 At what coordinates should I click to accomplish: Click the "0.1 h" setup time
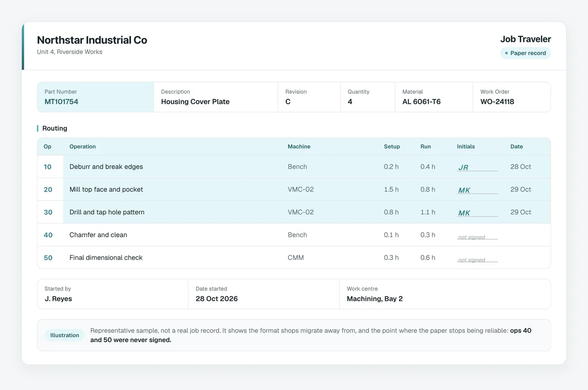pyautogui.click(x=391, y=235)
